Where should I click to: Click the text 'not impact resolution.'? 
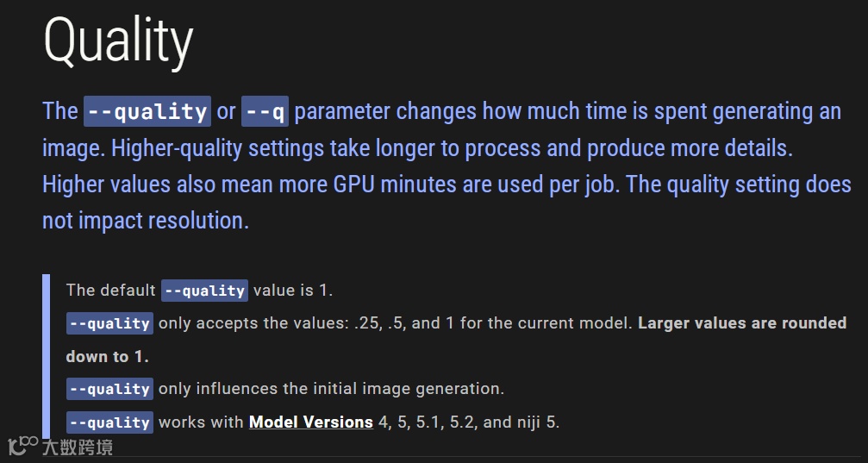pyautogui.click(x=146, y=221)
